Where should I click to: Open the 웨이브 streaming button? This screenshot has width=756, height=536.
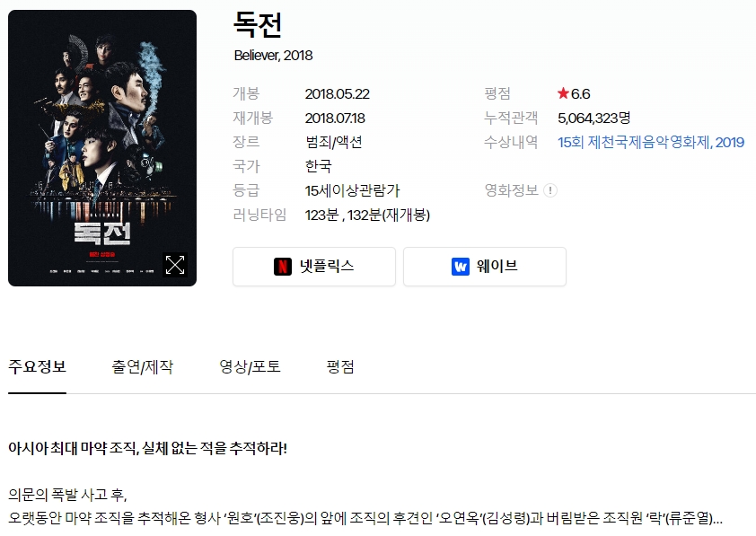tap(485, 267)
